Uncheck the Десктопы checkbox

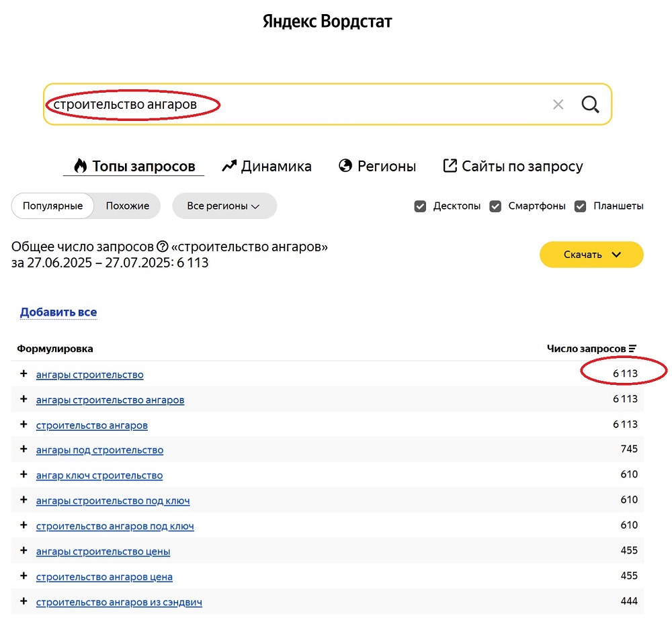point(420,206)
